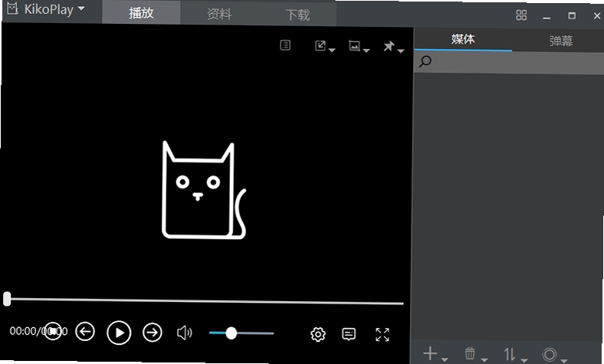604x364 pixels.
Task: Expand the mini window mode dropdown arrow
Action: tap(332, 50)
